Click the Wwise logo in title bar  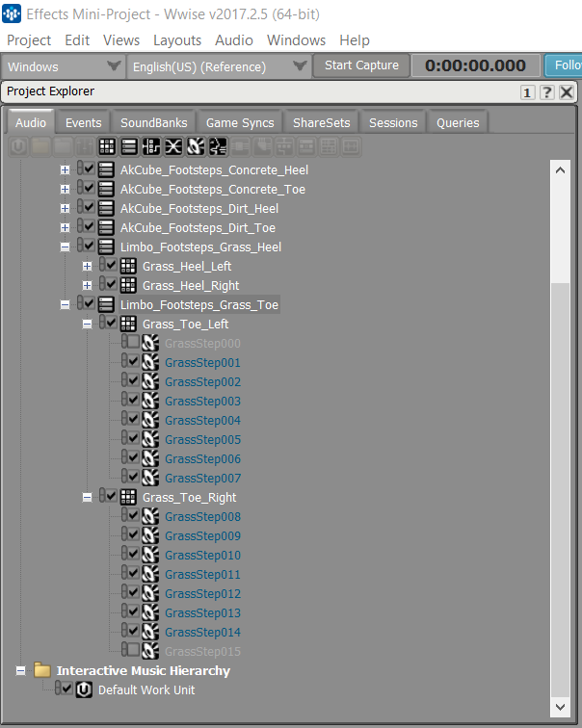click(x=12, y=13)
